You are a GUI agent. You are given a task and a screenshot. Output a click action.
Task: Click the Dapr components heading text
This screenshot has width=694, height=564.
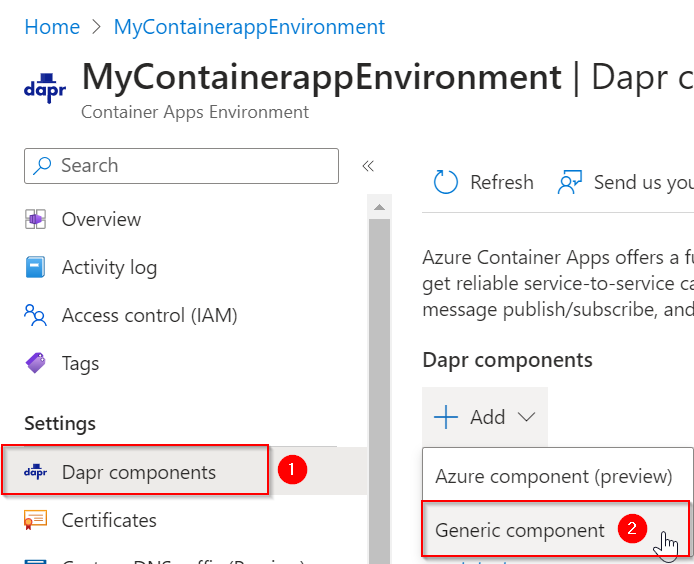tap(507, 360)
